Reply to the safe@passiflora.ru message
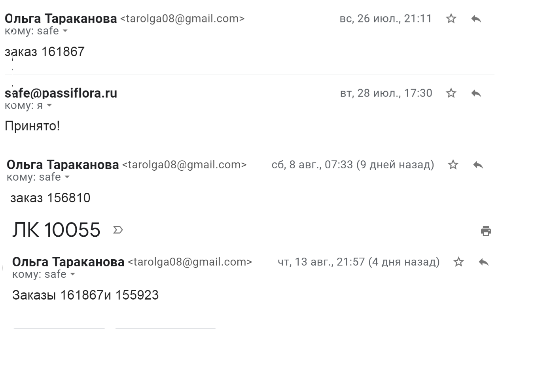Image resolution: width=555 pixels, height=392 pixels. click(476, 93)
